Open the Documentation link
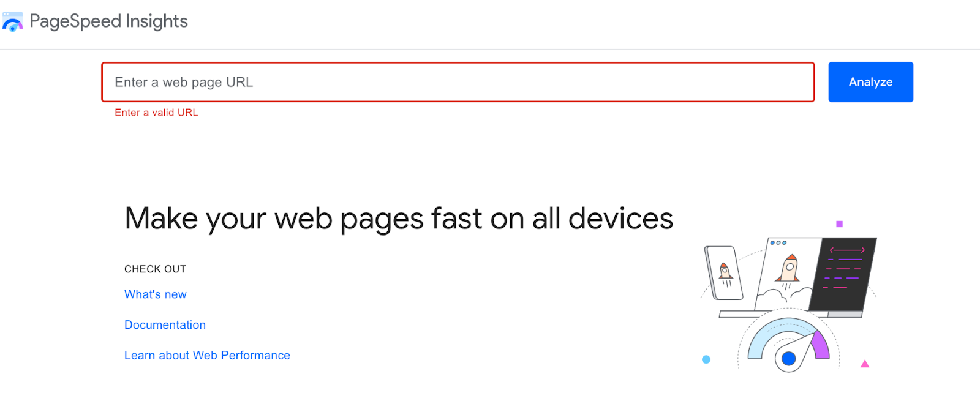 (x=165, y=325)
